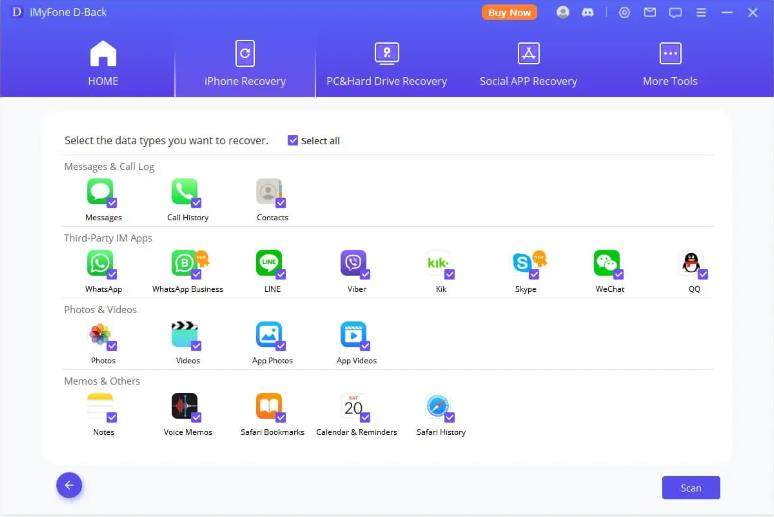Uncheck the WeChat checkbox
This screenshot has height=517, width=774.
(x=619, y=274)
